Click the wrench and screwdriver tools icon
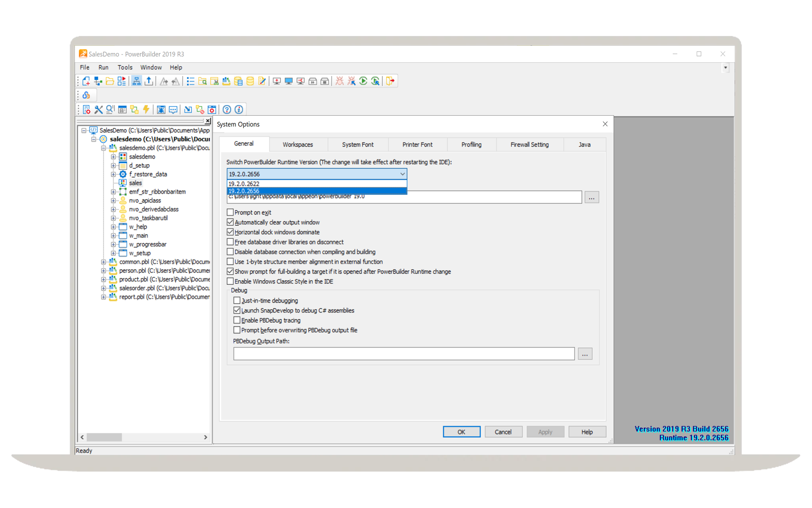This screenshot has height=508, width=812. point(99,110)
